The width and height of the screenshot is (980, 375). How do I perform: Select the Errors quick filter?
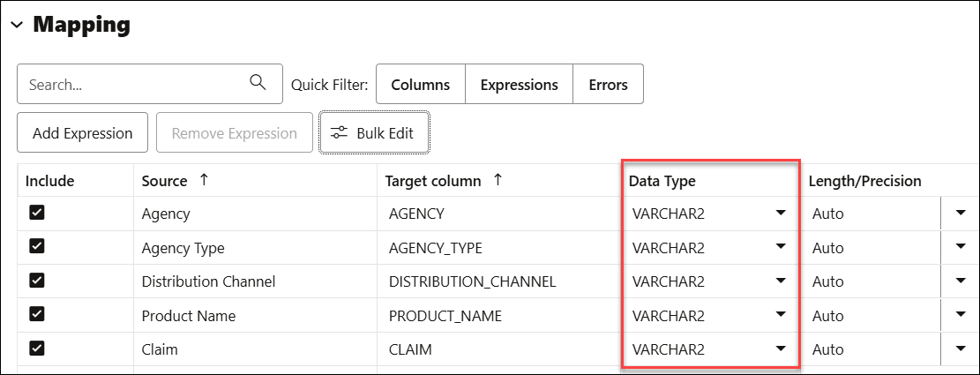tap(608, 85)
